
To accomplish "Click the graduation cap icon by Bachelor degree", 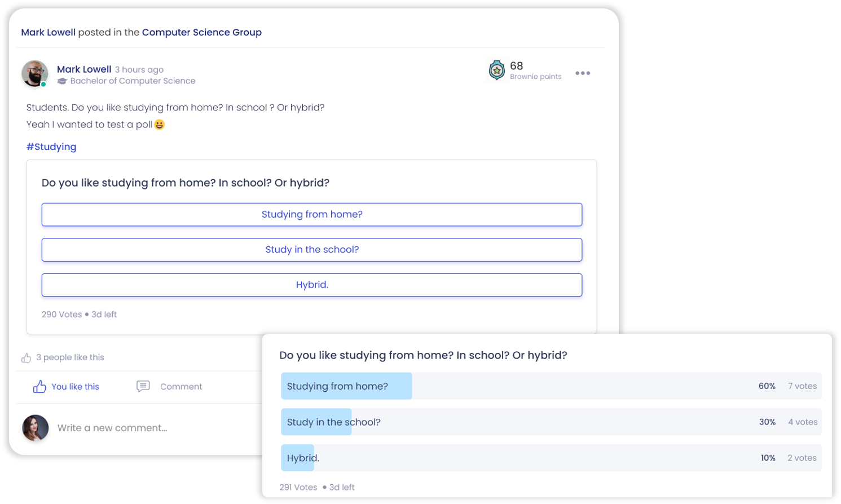I will point(62,81).
